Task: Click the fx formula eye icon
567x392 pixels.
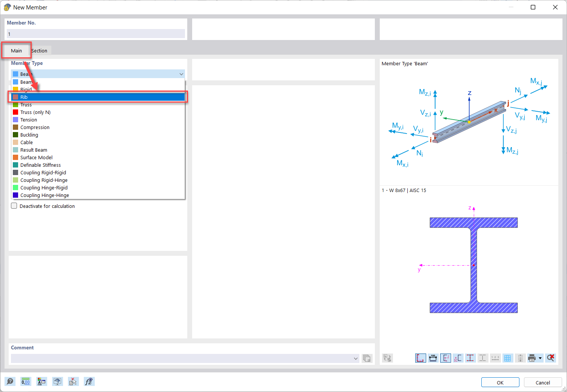Action: pyautogui.click(x=89, y=381)
